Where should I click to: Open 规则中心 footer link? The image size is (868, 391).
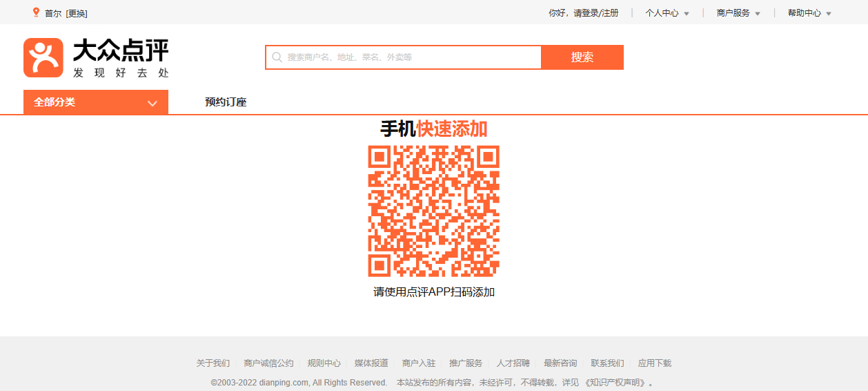pos(324,363)
